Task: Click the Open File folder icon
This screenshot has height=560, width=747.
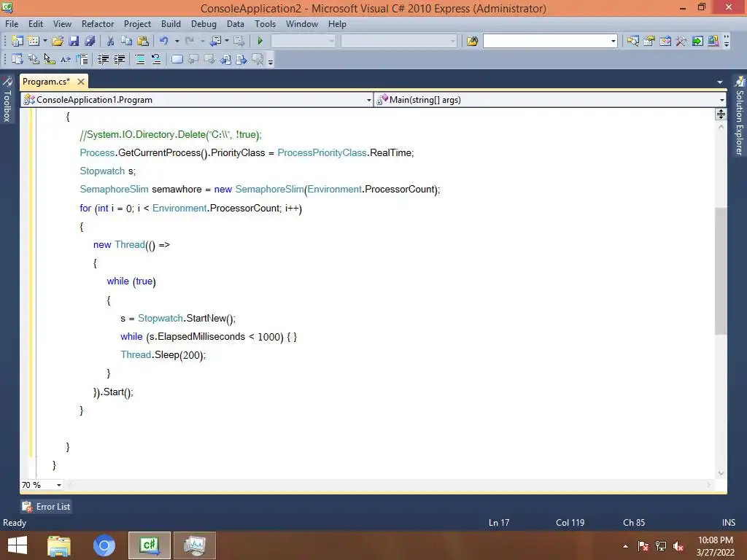Action: click(58, 41)
